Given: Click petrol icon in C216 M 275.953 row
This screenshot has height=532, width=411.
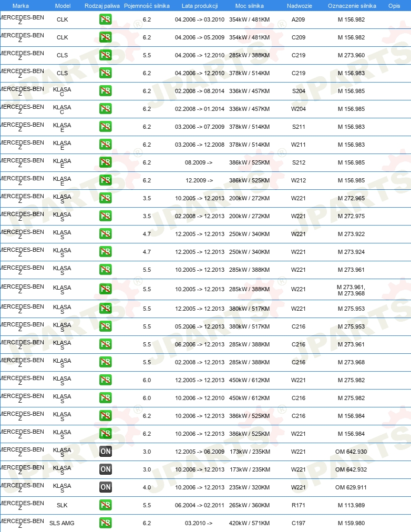Looking at the screenshot, I should (106, 326).
